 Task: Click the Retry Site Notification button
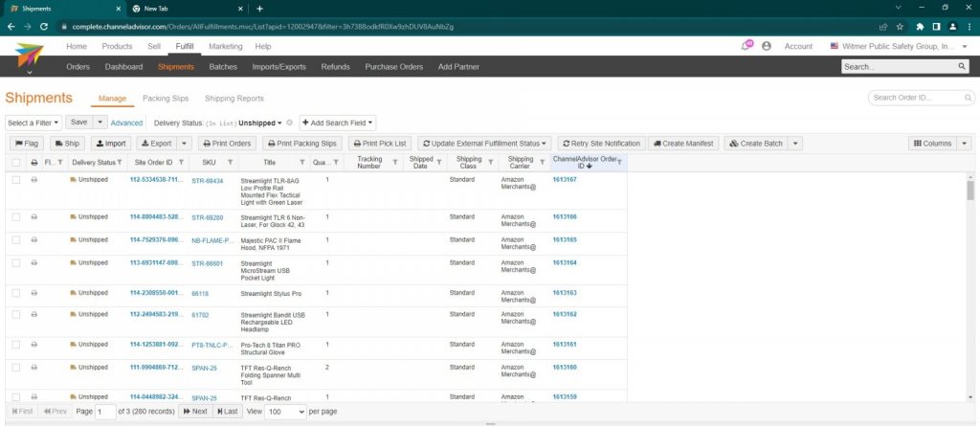[x=601, y=144]
